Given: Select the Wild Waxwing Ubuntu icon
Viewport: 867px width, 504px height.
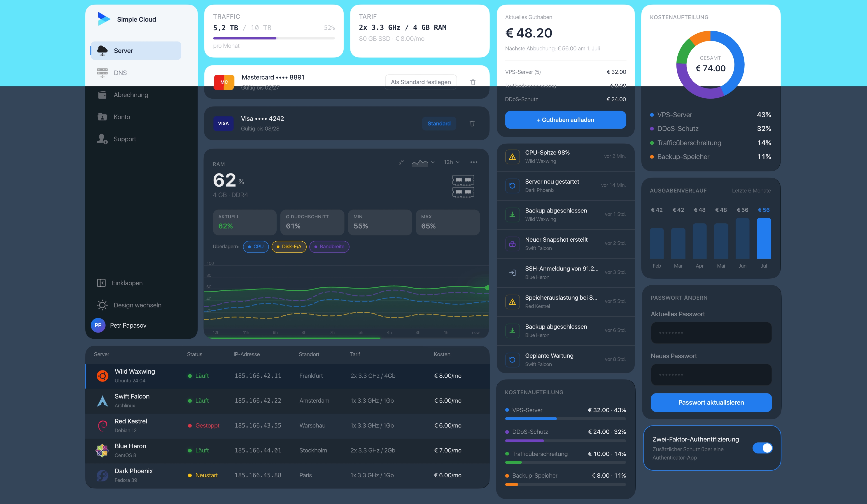Looking at the screenshot, I should (x=102, y=376).
